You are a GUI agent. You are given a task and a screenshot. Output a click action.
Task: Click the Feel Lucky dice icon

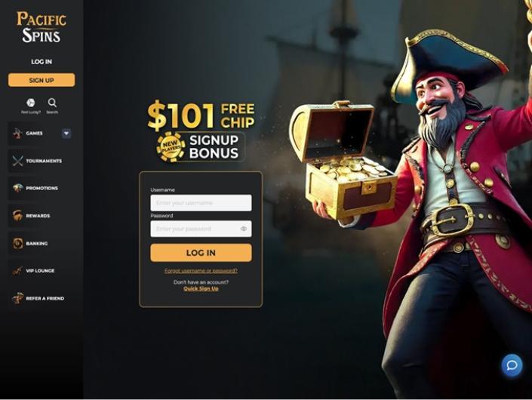(30, 103)
